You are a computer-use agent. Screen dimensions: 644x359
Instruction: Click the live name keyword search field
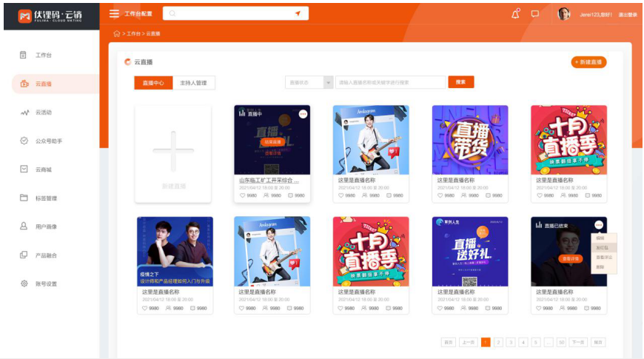click(390, 82)
